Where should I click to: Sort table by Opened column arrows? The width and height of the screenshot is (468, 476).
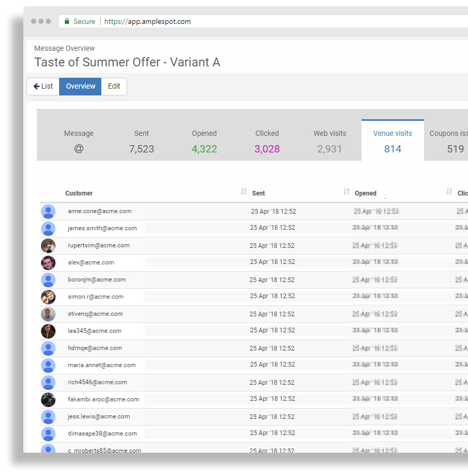pos(449,192)
